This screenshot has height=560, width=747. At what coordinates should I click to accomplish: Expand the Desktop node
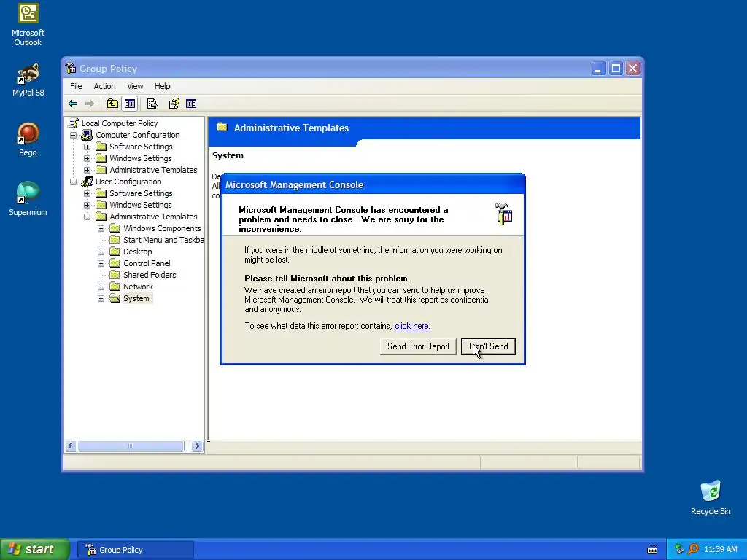tap(101, 252)
